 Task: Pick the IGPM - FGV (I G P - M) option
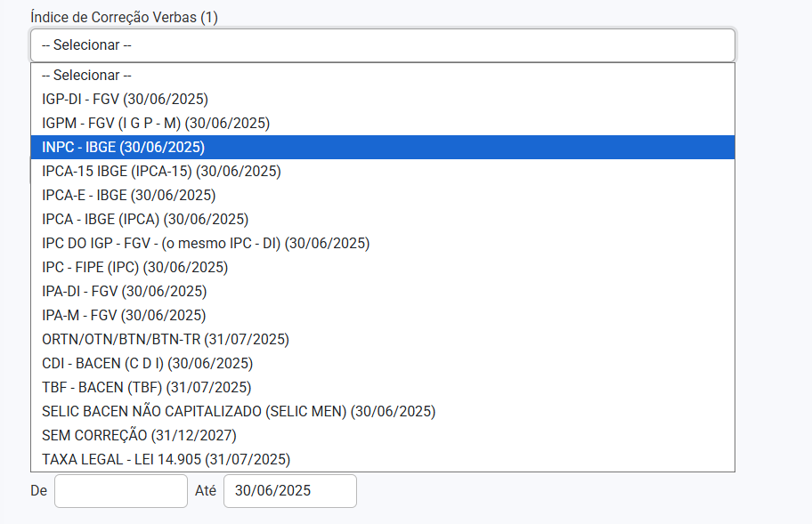pyautogui.click(x=156, y=123)
